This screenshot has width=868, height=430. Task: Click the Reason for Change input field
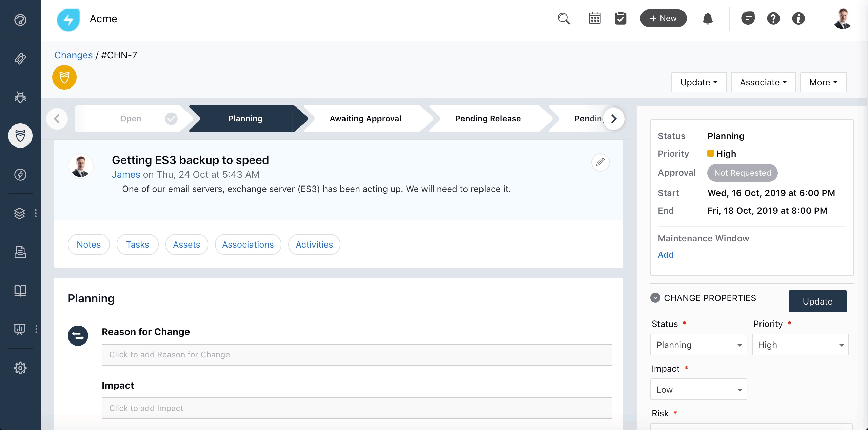(x=357, y=355)
